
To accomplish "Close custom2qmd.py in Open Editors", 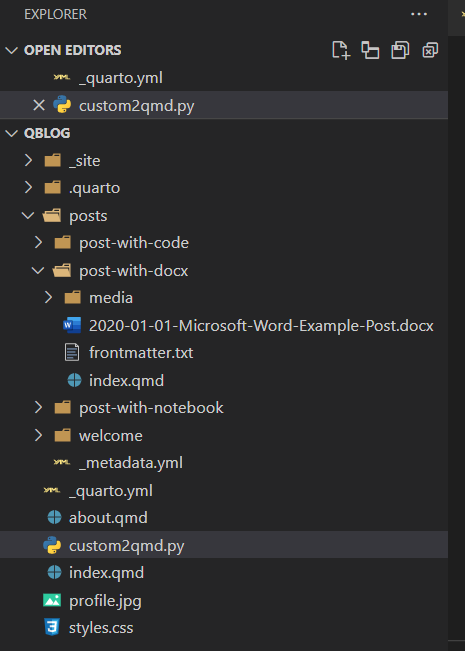I will [x=39, y=105].
